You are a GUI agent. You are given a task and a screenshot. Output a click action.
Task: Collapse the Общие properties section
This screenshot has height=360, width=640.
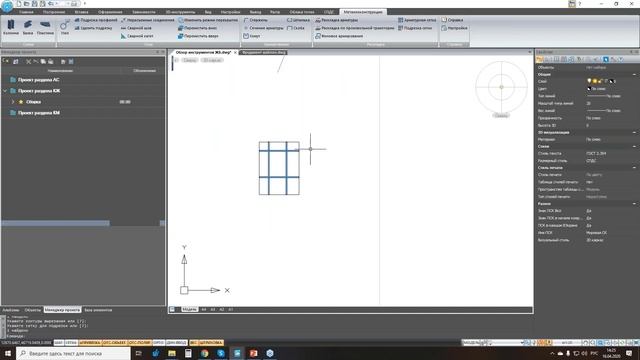click(634, 75)
